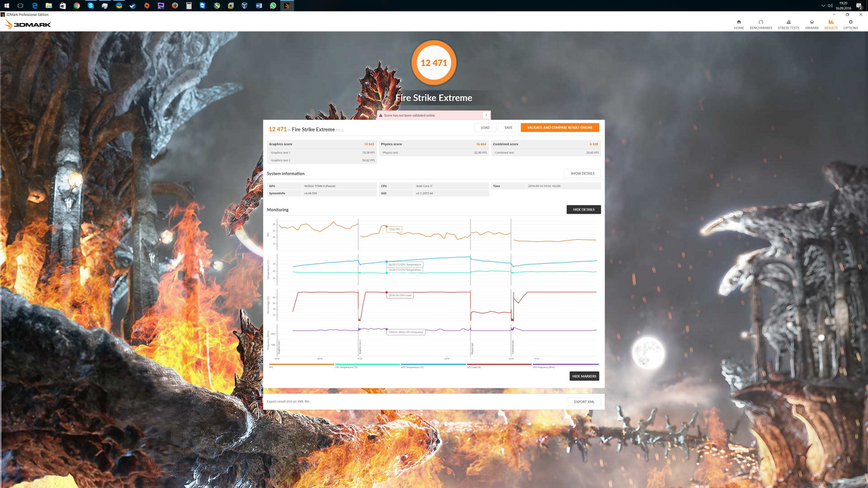The image size is (868, 488).
Task: Click the Graphics test 2 row
Action: tap(322, 160)
